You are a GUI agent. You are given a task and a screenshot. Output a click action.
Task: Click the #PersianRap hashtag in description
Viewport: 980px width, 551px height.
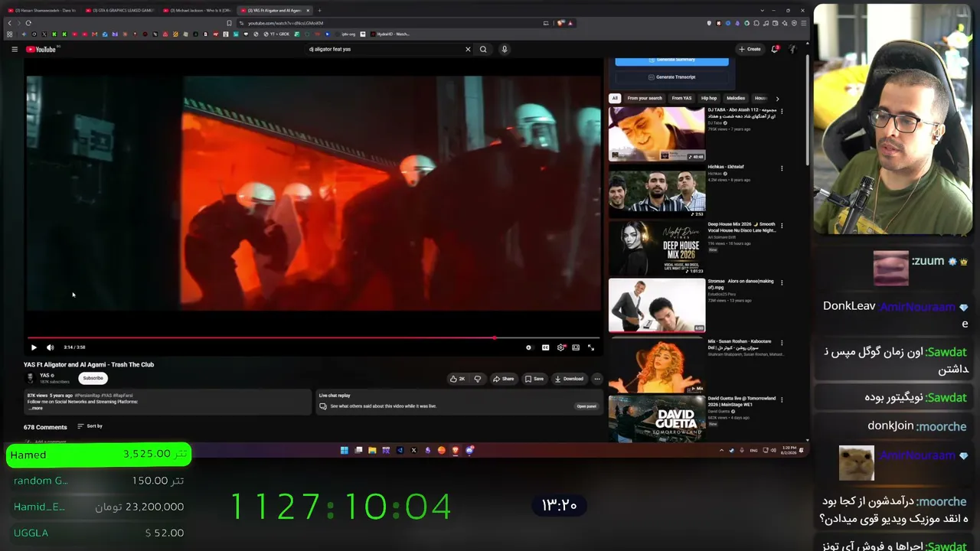pos(89,396)
